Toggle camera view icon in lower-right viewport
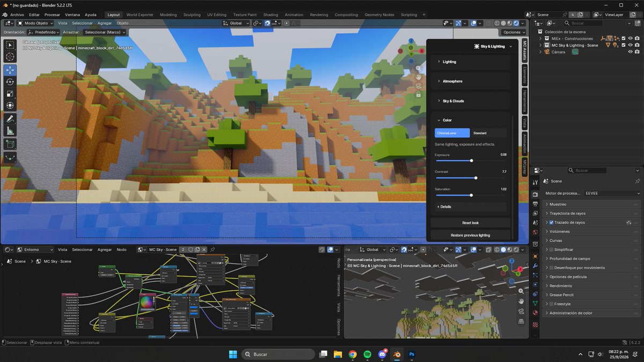 coord(521,311)
